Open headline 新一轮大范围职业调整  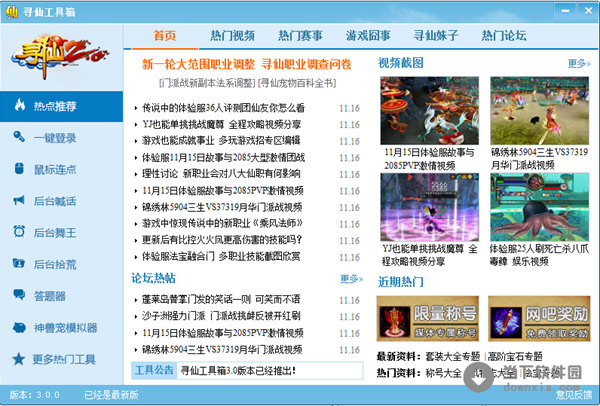tap(199, 64)
